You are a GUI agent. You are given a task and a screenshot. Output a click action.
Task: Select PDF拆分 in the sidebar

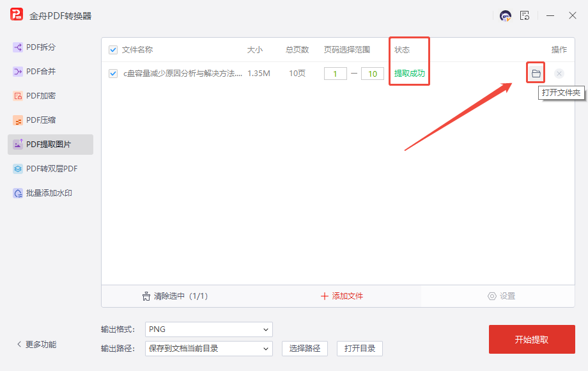click(x=50, y=47)
